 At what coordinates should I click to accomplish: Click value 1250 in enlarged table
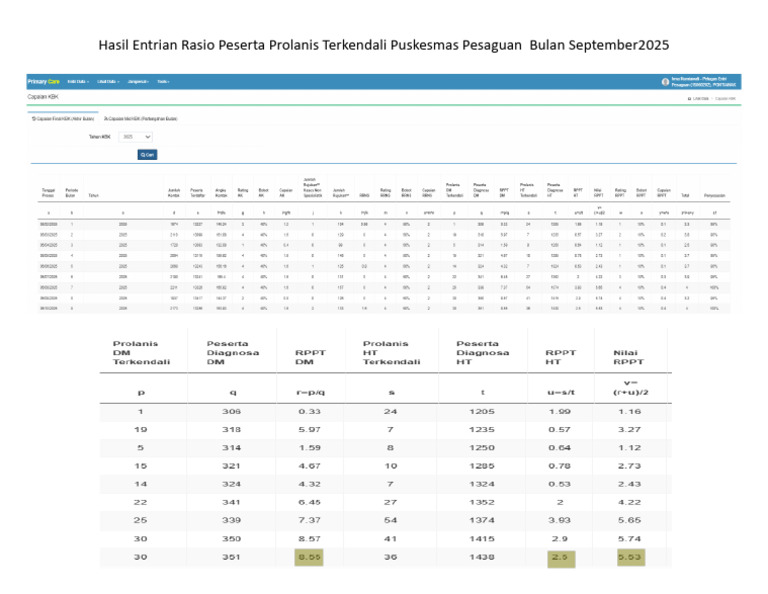coord(482,448)
